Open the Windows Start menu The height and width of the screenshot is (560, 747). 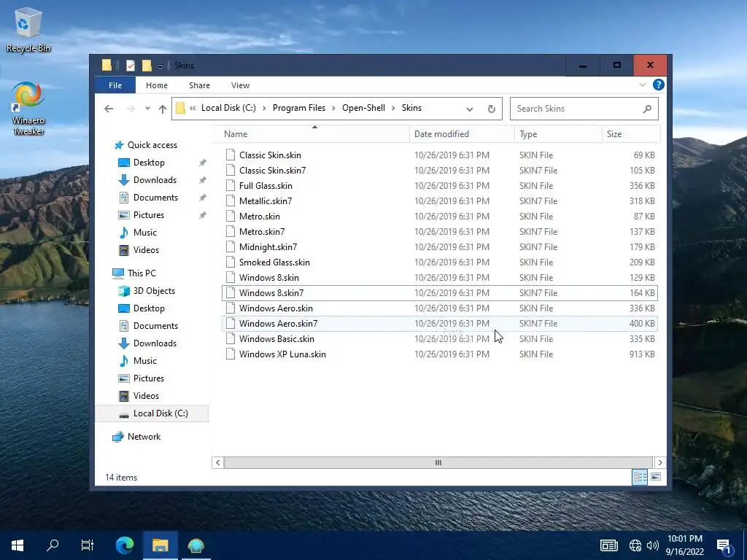pos(18,545)
